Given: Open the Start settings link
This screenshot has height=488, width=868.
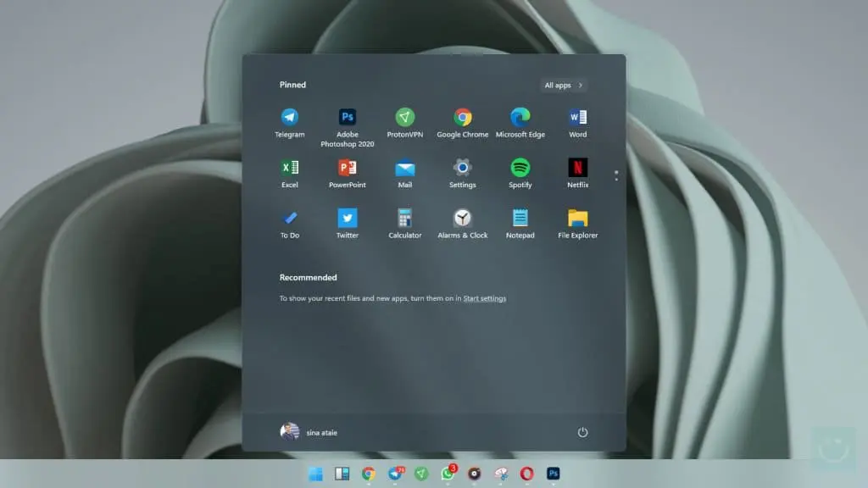Looking at the screenshot, I should (485, 298).
